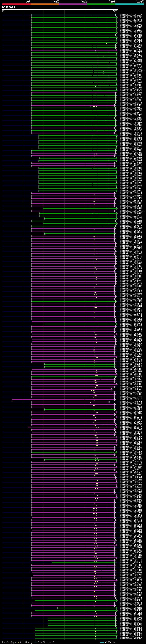Click the purple ~60% identity legend bar
The height and width of the screenshot is (644, 146).
[x=73, y=4]
